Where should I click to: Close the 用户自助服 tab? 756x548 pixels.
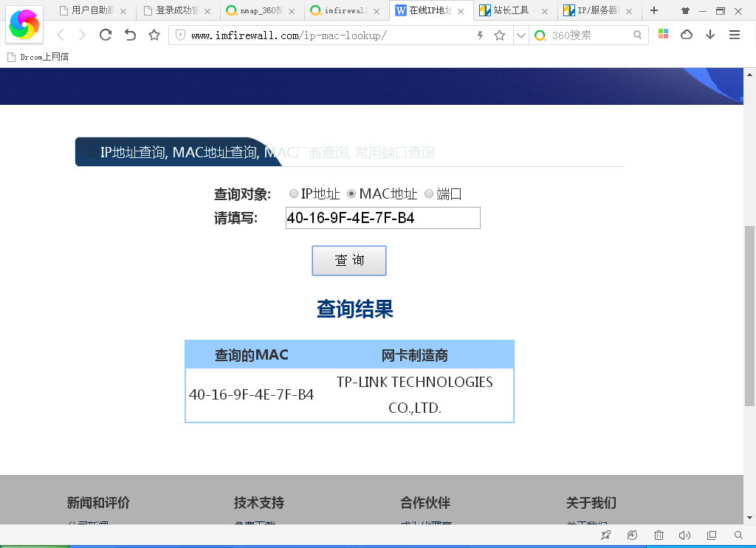(123, 11)
